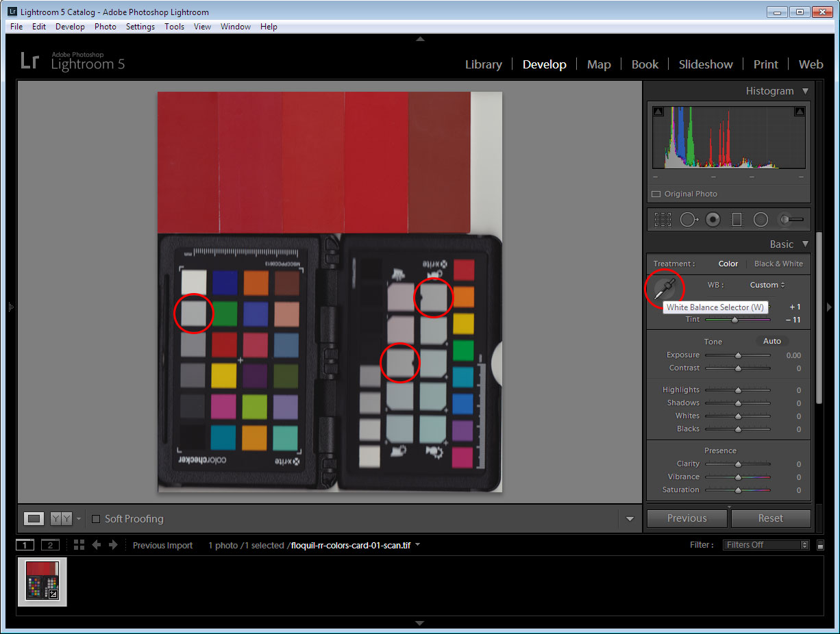Select the color card filmstrip thumbnail

point(42,582)
